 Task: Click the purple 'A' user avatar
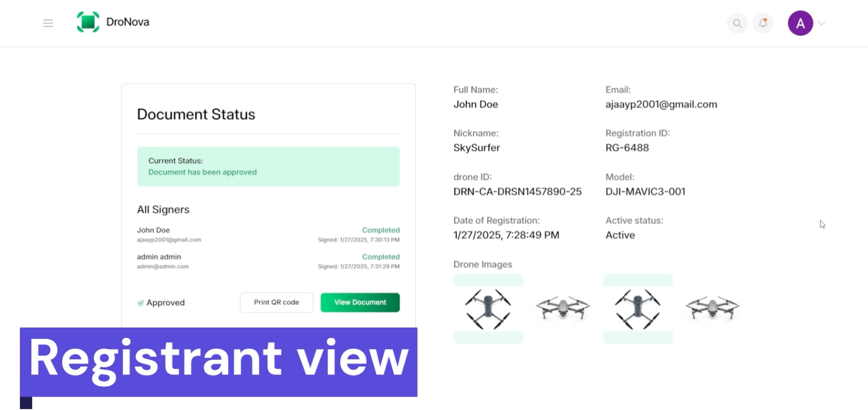coord(800,23)
